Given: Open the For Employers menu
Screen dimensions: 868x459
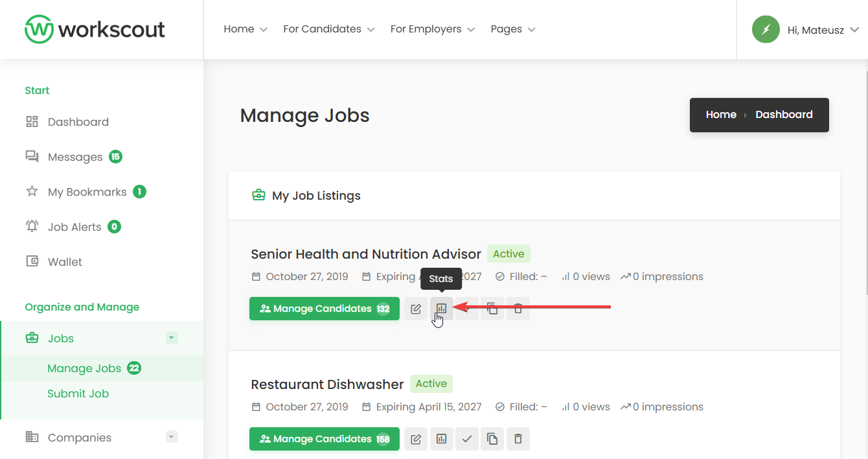Looking at the screenshot, I should point(432,29).
